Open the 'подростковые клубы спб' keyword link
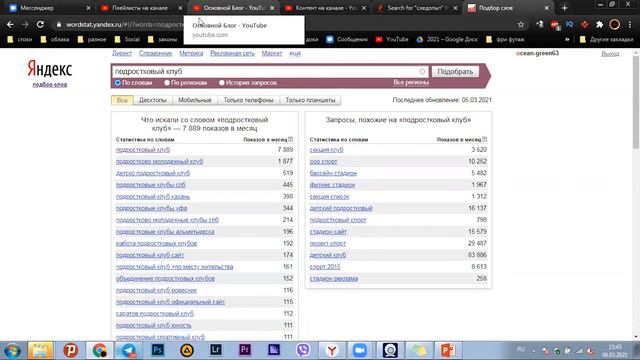Viewport: 640px width, 360px height. pos(151,185)
